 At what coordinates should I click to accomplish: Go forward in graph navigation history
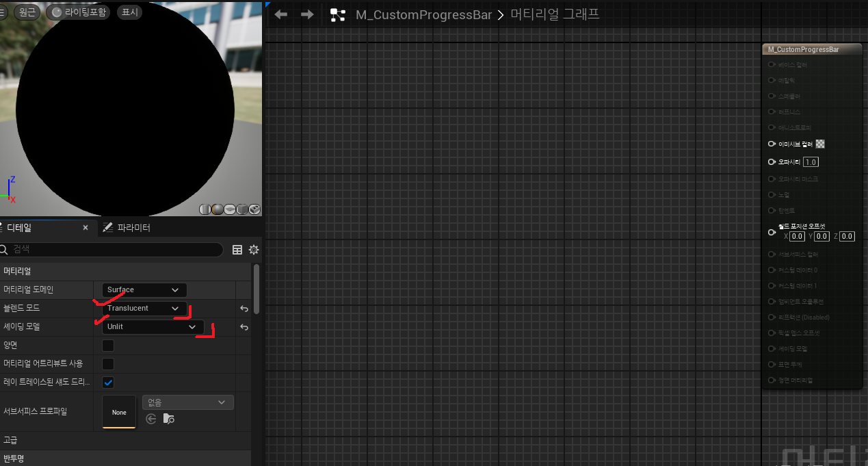307,14
